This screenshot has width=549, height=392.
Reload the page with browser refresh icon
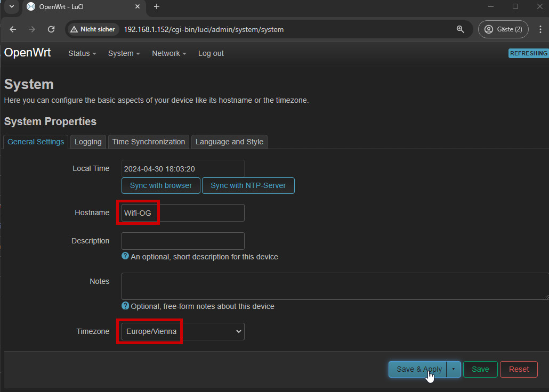(x=51, y=29)
